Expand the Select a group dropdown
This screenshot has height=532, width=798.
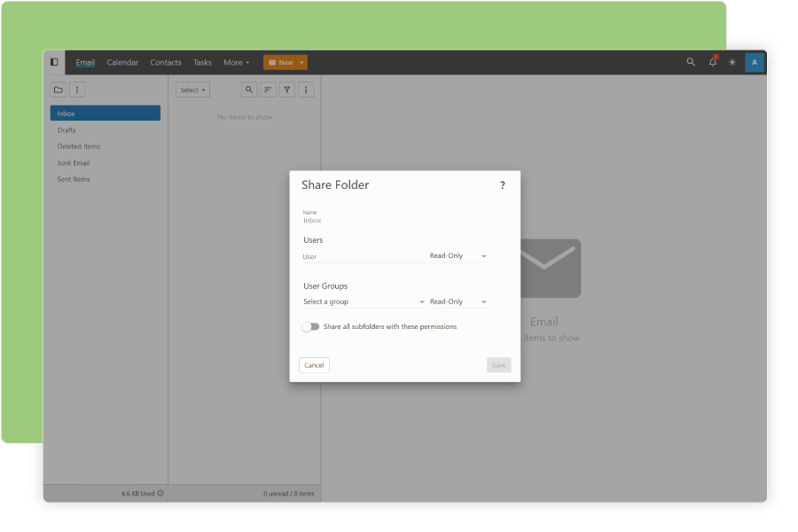(x=364, y=301)
